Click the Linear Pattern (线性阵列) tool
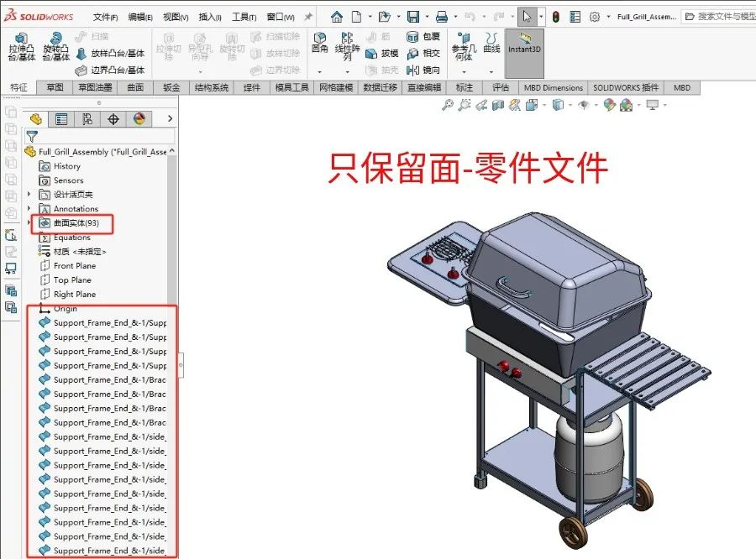 coord(347,47)
